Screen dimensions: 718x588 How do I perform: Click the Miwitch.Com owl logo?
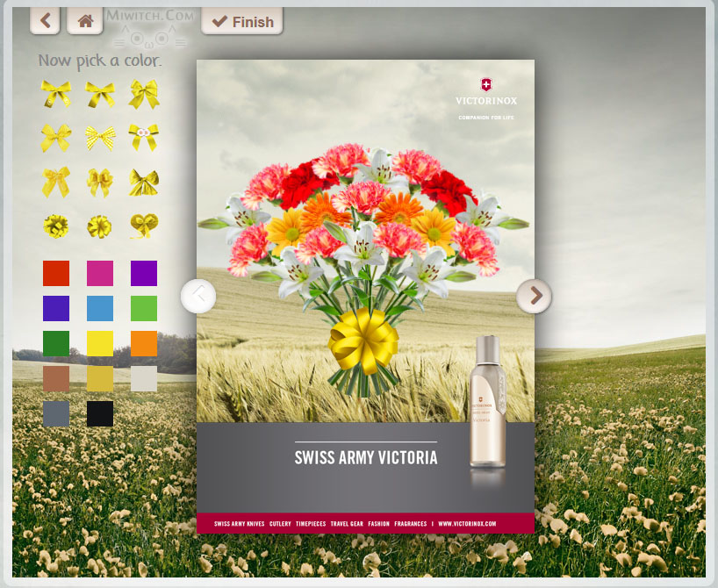point(149,26)
